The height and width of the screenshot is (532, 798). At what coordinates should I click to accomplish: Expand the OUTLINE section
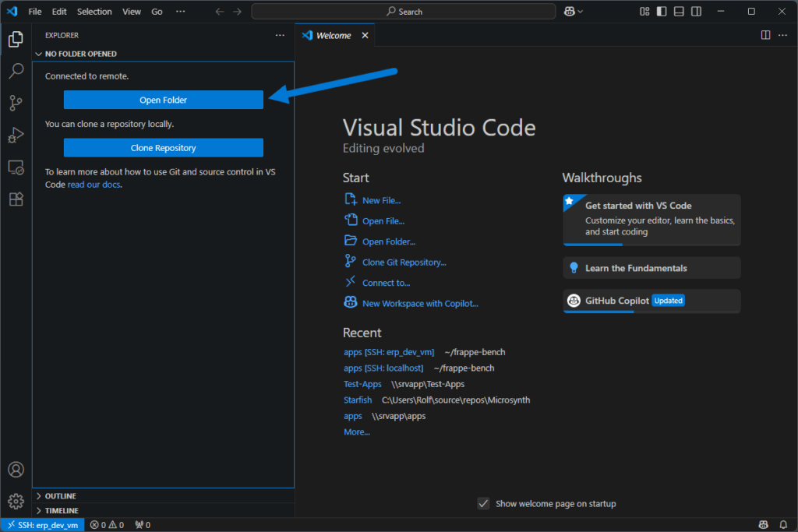[56, 496]
